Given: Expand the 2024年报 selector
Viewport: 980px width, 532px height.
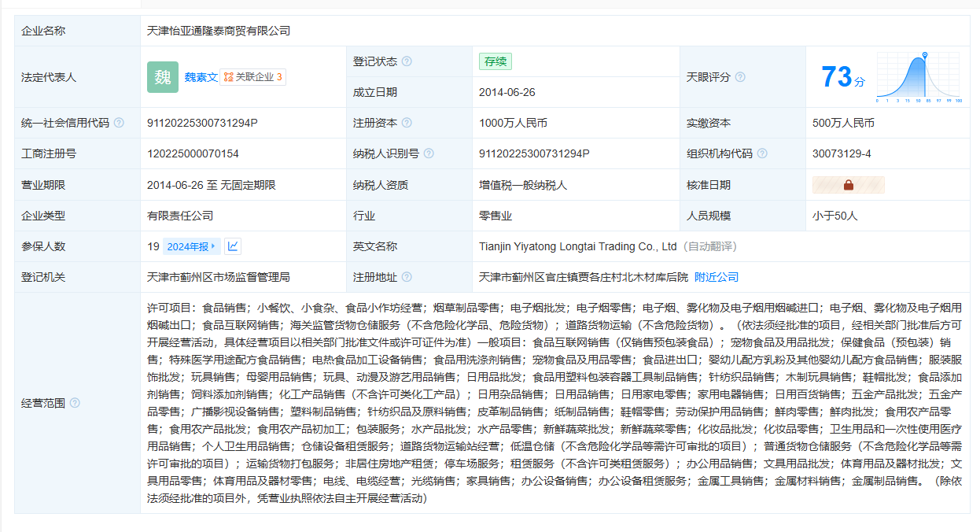Looking at the screenshot, I should (x=191, y=246).
